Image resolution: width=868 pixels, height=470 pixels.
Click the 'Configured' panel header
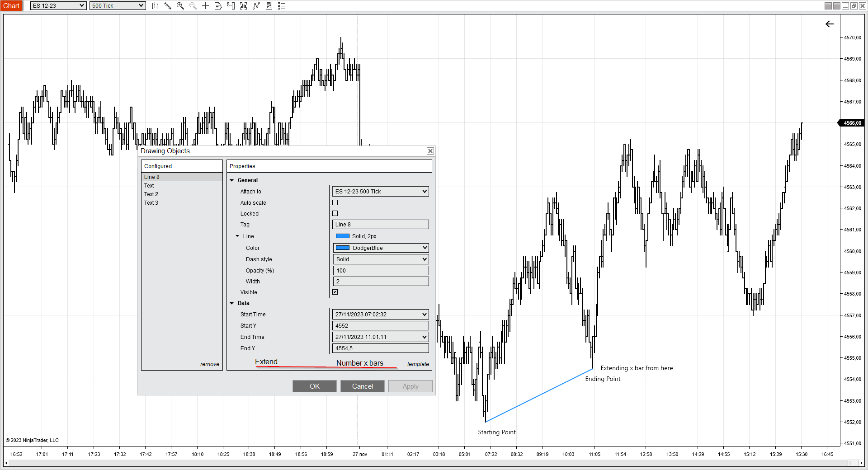(182, 166)
